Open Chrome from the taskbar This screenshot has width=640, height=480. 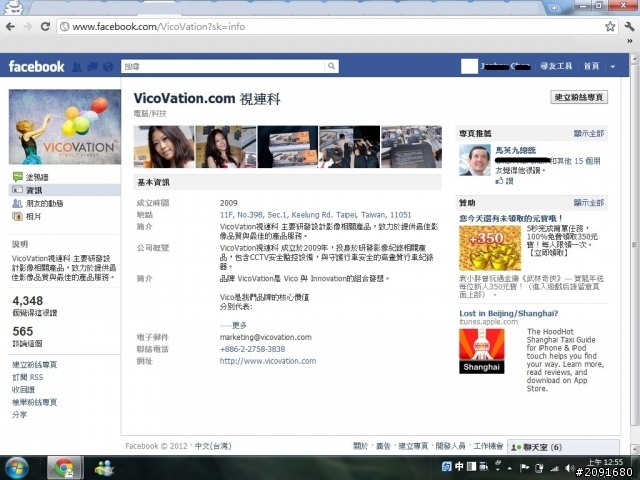pos(64,468)
